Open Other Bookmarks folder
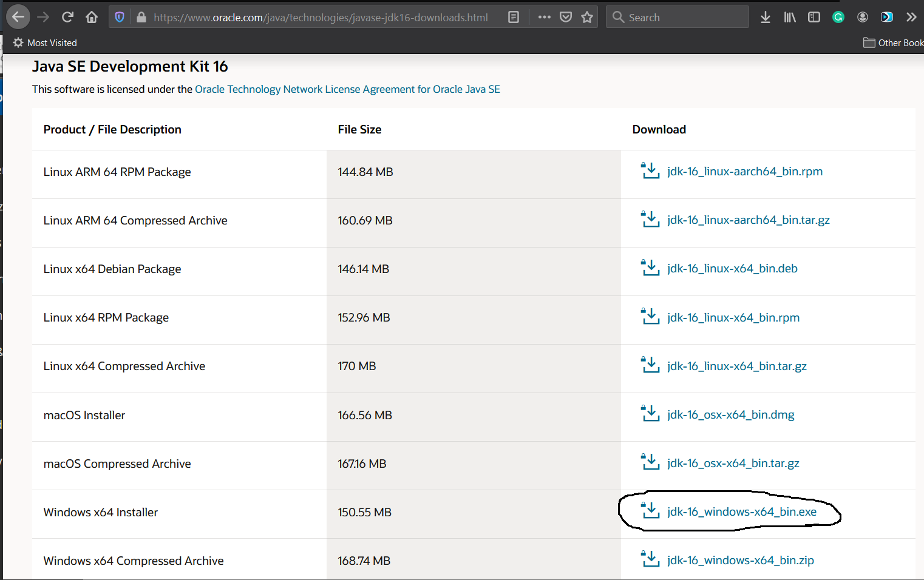 point(893,42)
